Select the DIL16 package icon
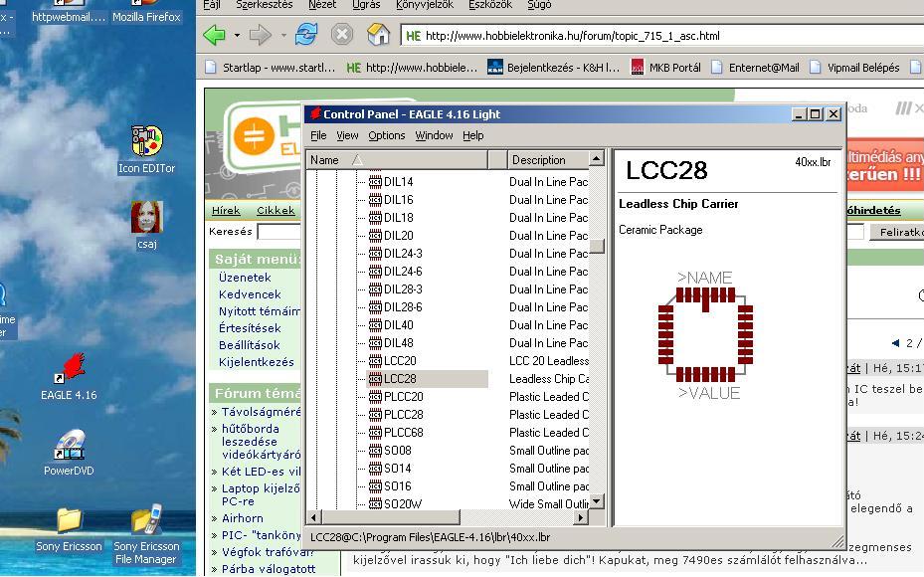Viewport: 924px width, 577px height. [x=375, y=200]
